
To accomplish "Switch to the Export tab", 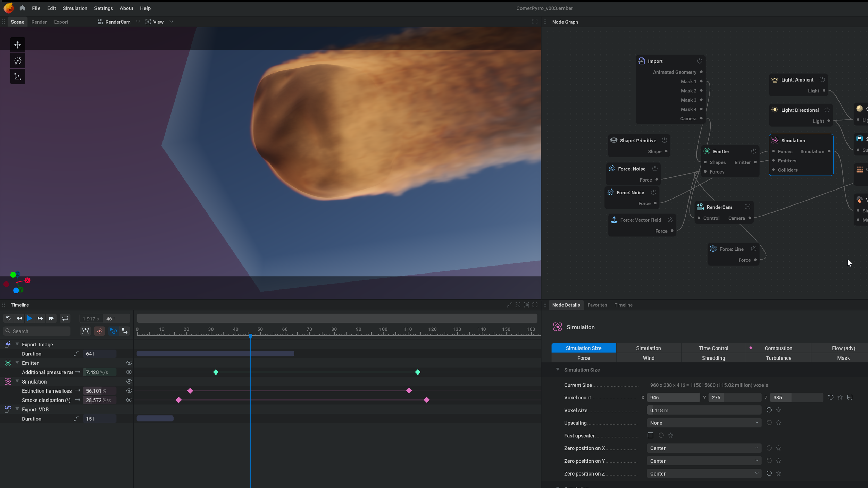I will click(61, 22).
